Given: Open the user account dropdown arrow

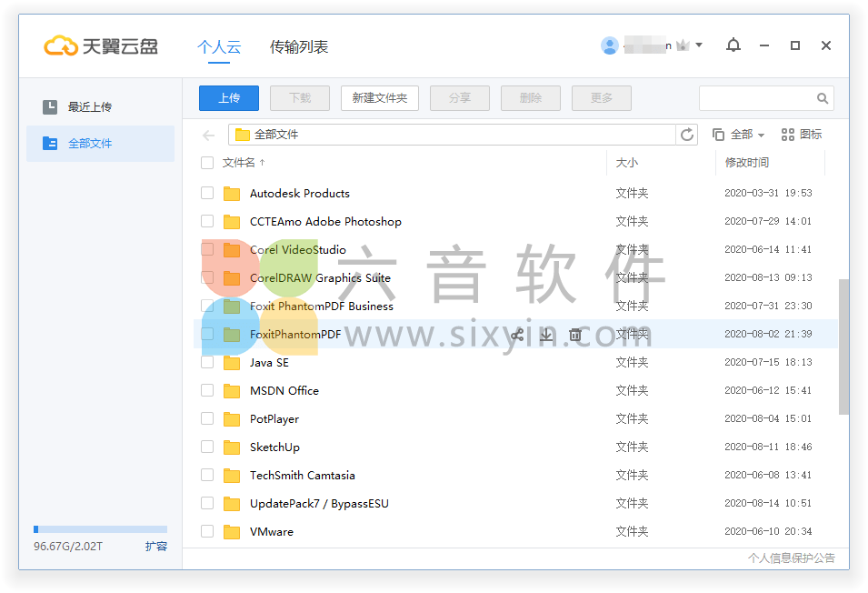Looking at the screenshot, I should (700, 45).
